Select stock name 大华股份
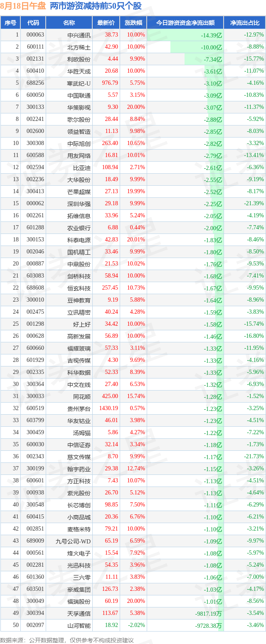266x644 pixels. pyautogui.click(x=79, y=179)
